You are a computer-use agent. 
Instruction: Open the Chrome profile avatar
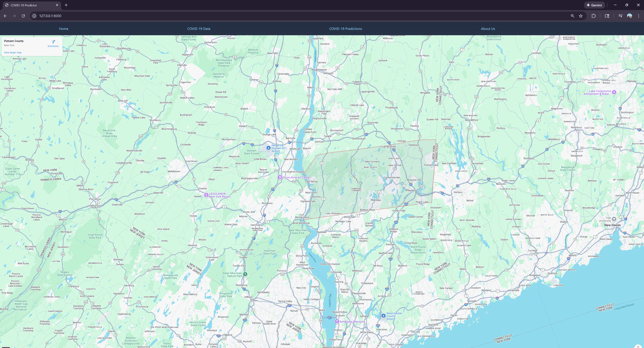(630, 16)
